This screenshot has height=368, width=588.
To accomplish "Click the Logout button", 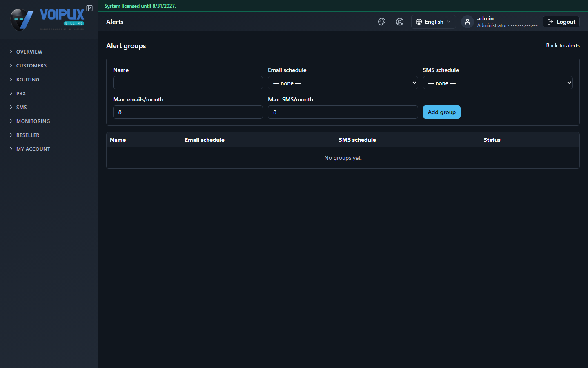I will [x=561, y=22].
